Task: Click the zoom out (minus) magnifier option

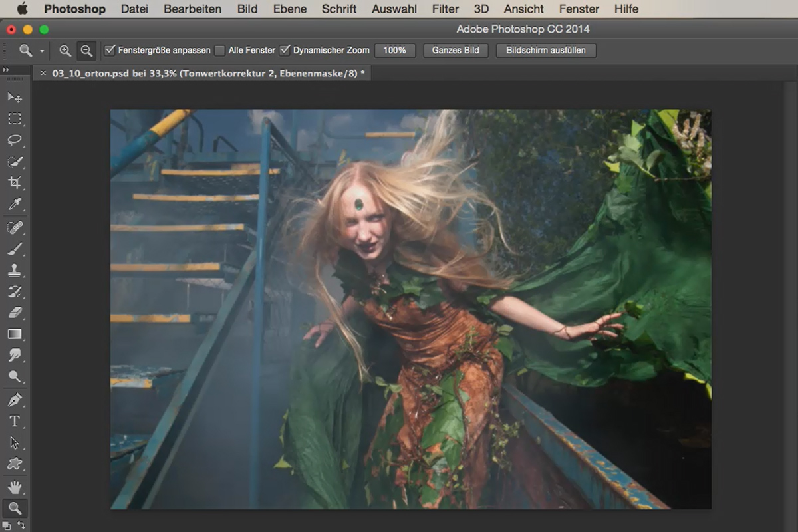Action: tap(86, 51)
